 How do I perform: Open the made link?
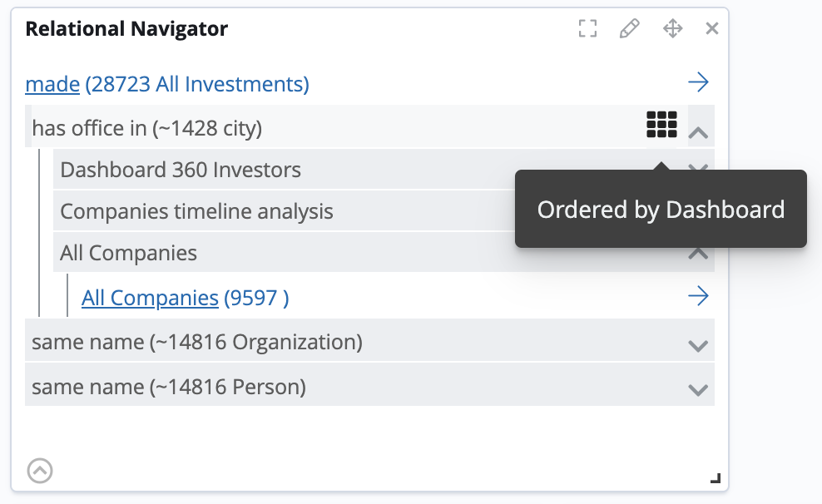[52, 84]
